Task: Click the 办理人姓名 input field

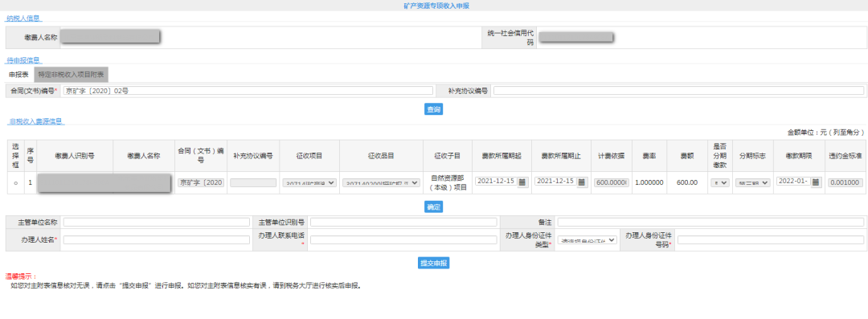Action: pos(157,239)
